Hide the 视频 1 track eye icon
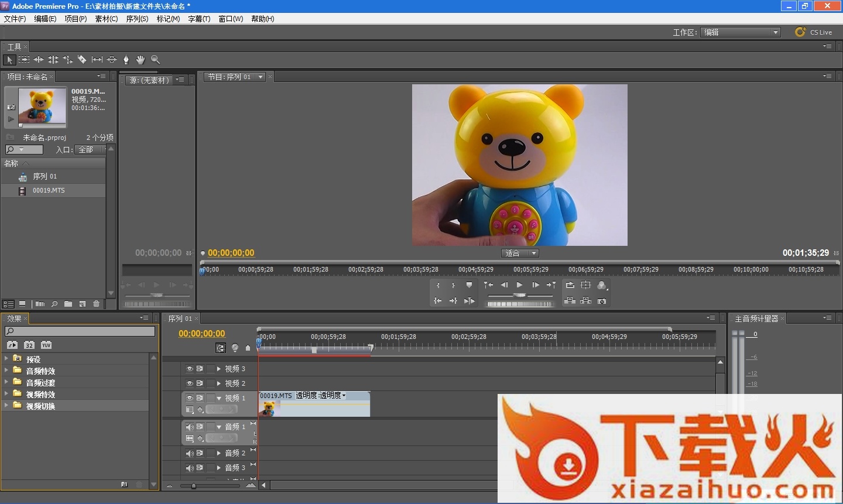 [190, 398]
